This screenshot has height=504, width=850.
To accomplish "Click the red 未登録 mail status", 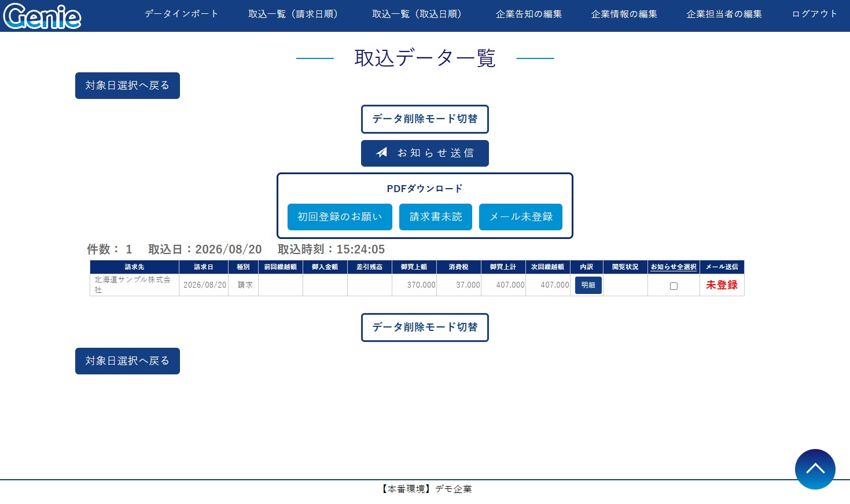I will pyautogui.click(x=722, y=285).
